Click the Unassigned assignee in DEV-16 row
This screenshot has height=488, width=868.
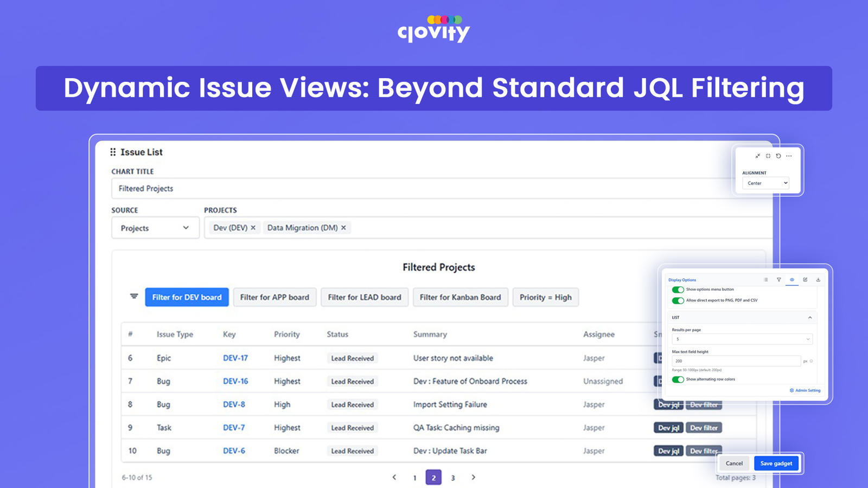pos(603,381)
